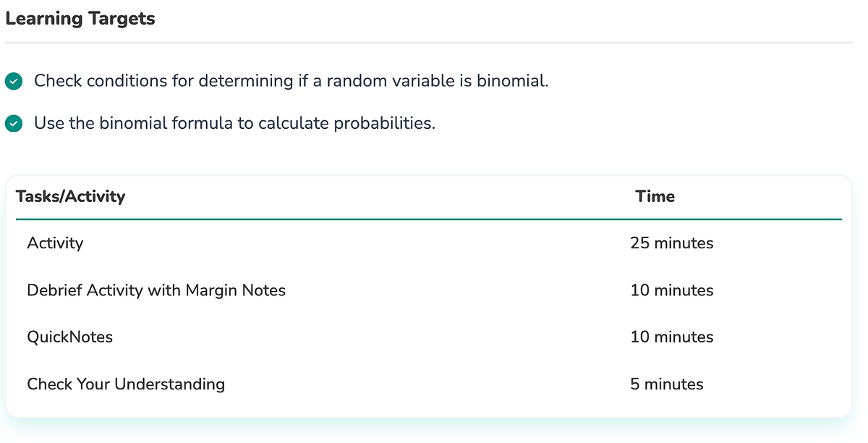This screenshot has width=868, height=443.
Task: Click the word 'binomial' in the first target
Action: [x=511, y=81]
